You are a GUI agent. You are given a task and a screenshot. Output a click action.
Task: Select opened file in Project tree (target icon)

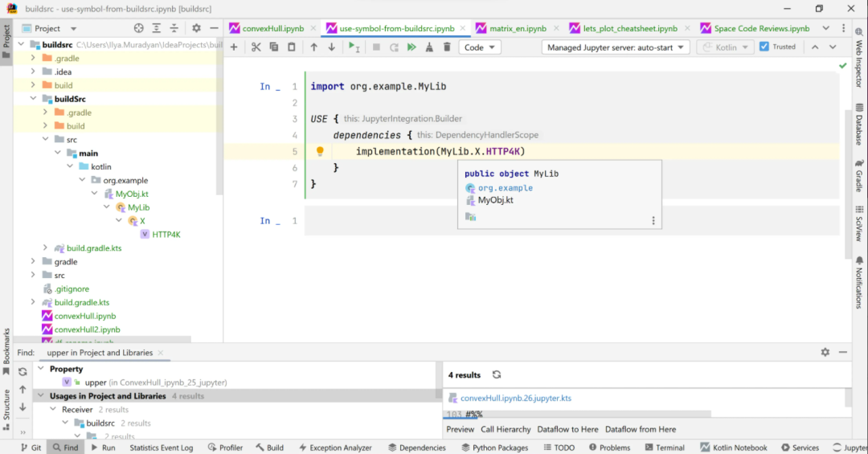(x=138, y=28)
